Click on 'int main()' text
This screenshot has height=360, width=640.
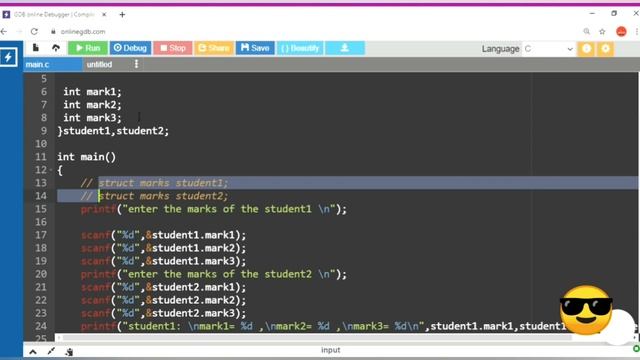(x=87, y=157)
